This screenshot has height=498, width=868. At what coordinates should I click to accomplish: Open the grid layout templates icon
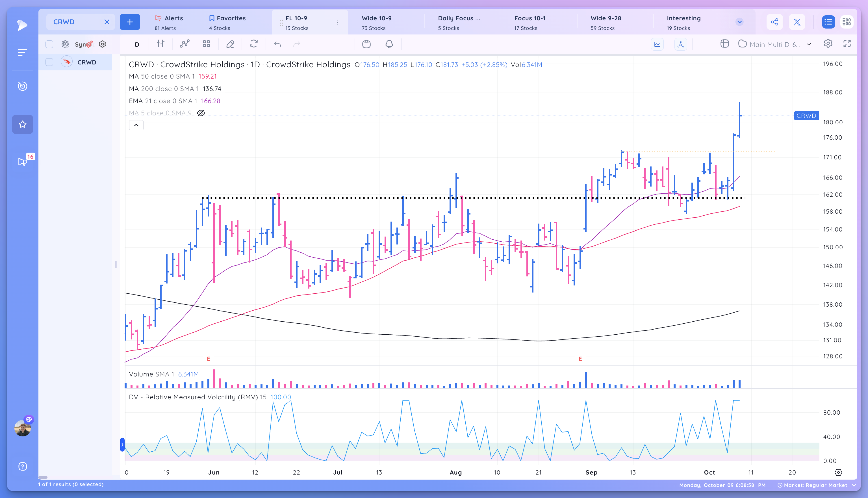tap(206, 44)
